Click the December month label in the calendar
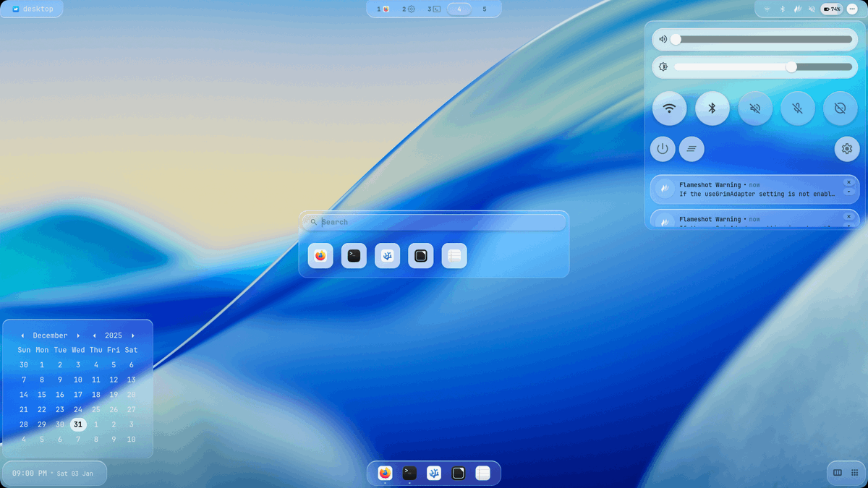This screenshot has height=488, width=868. pos(50,335)
